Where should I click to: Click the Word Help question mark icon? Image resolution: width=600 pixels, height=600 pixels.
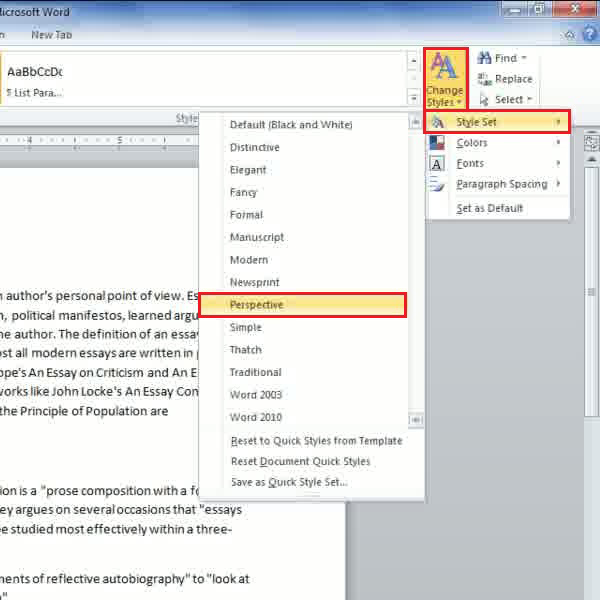point(590,34)
